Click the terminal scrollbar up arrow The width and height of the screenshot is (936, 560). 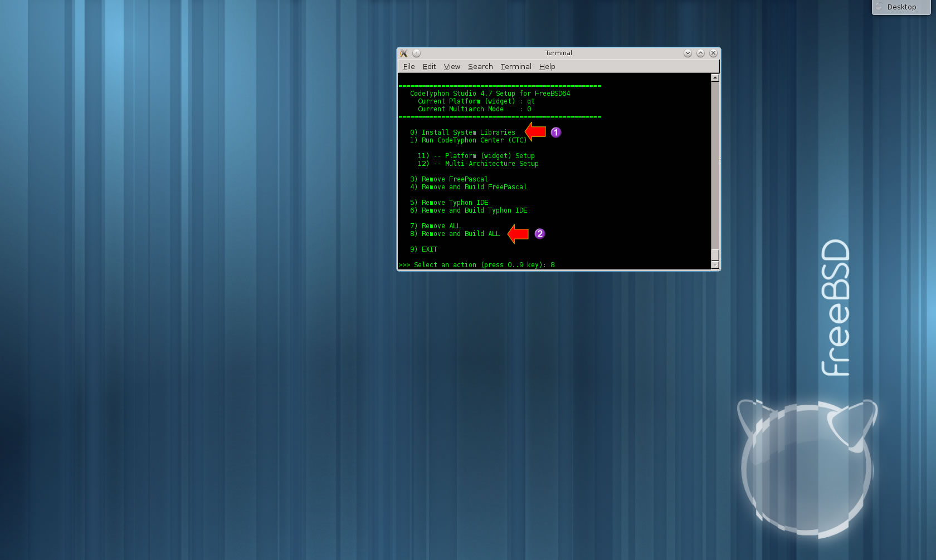[715, 78]
